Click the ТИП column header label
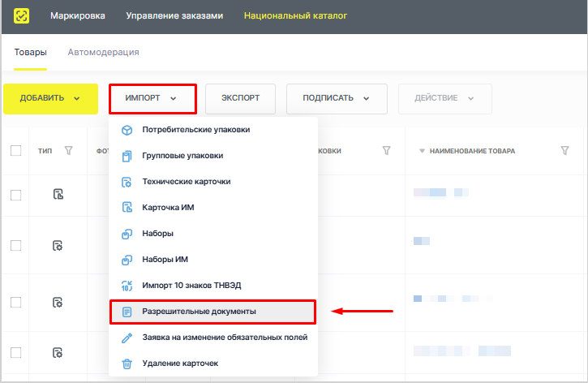The width and height of the screenshot is (588, 383). [x=45, y=151]
